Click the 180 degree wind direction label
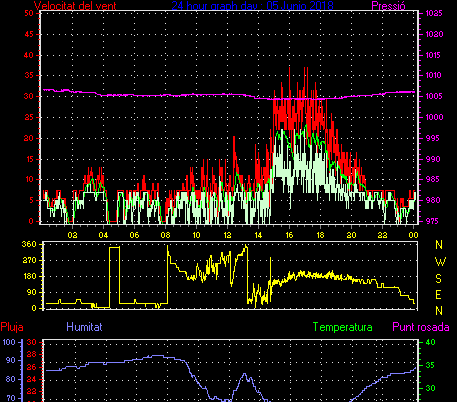Screen dimensions: 457x402 click(x=29, y=276)
